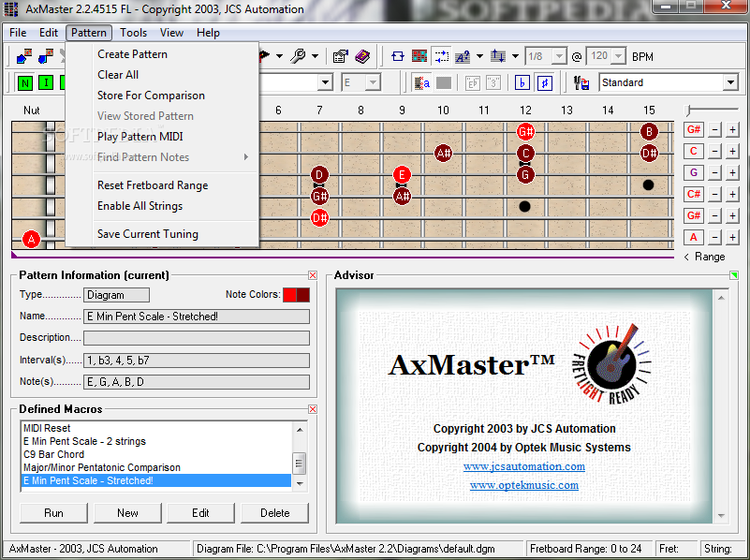Click the tuning fork icon
The width and height of the screenshot is (750, 560).
[x=581, y=82]
